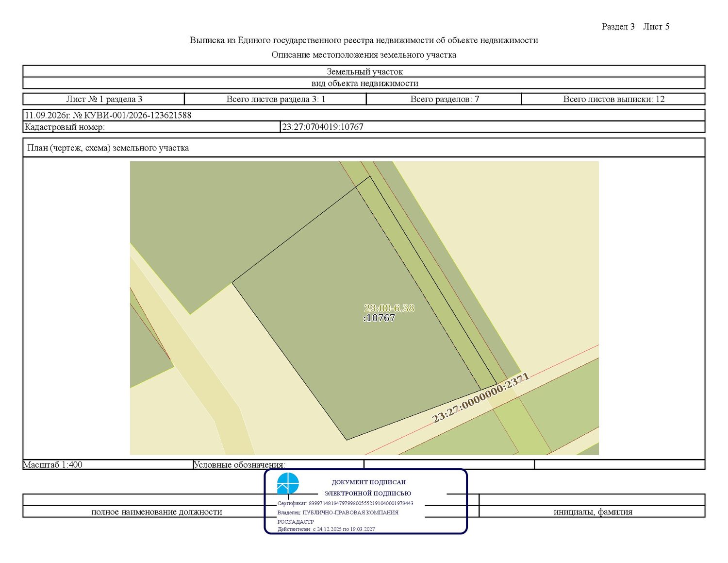Click the Roskadastr logo in the signature stamp
Image resolution: width=728 pixels, height=563 pixels.
(288, 484)
